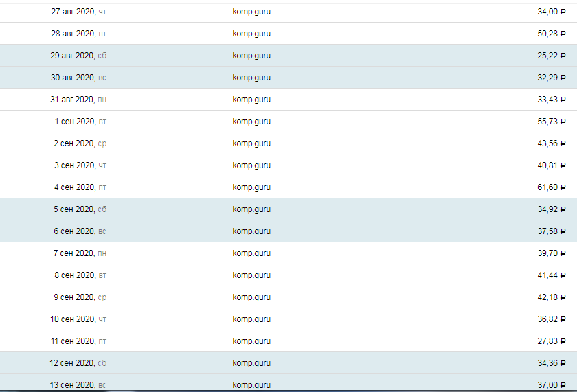Click komp.guru in 12 сен 2020 row

[251, 363]
